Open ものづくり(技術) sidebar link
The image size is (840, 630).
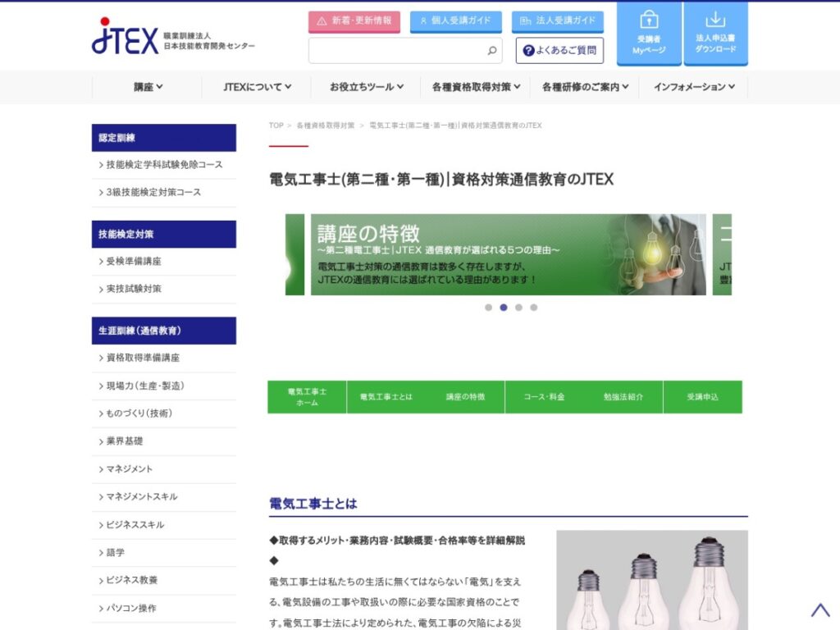coord(164,413)
